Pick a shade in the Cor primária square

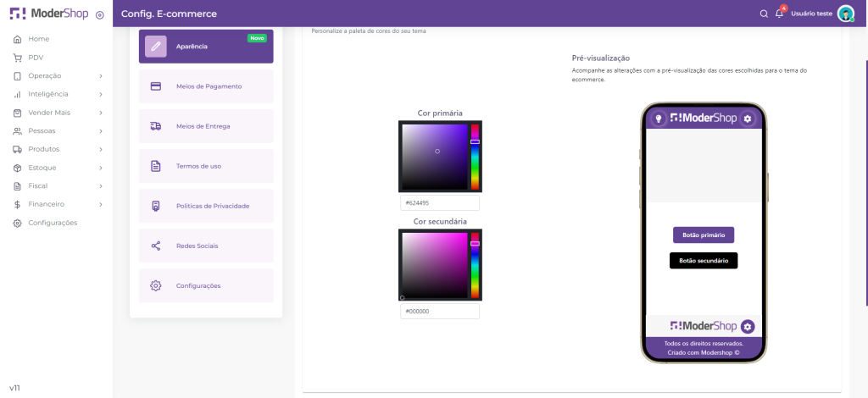pyautogui.click(x=435, y=157)
